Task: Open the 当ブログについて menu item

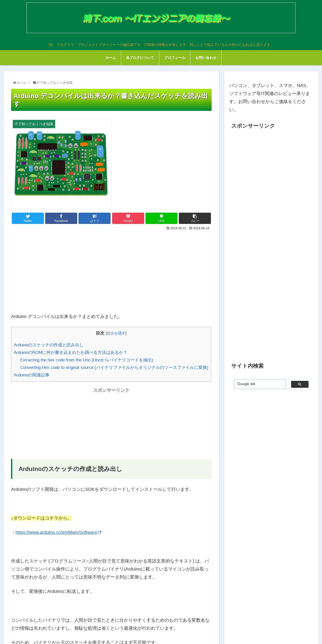Action: click(140, 58)
